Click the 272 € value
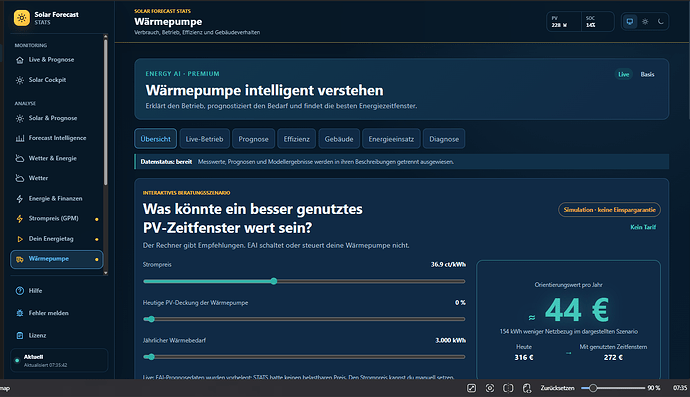Viewport: 690px width, 397px height. (x=613, y=358)
